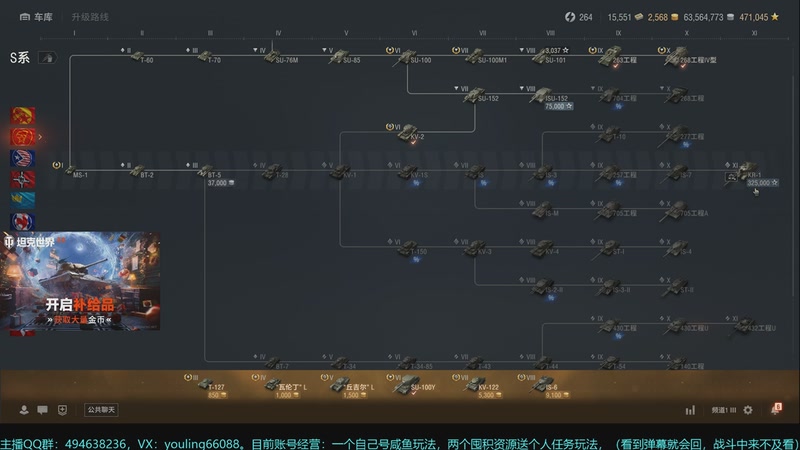Open the chat bubble icon
Viewport: 800px width, 450px height.
tap(42, 410)
